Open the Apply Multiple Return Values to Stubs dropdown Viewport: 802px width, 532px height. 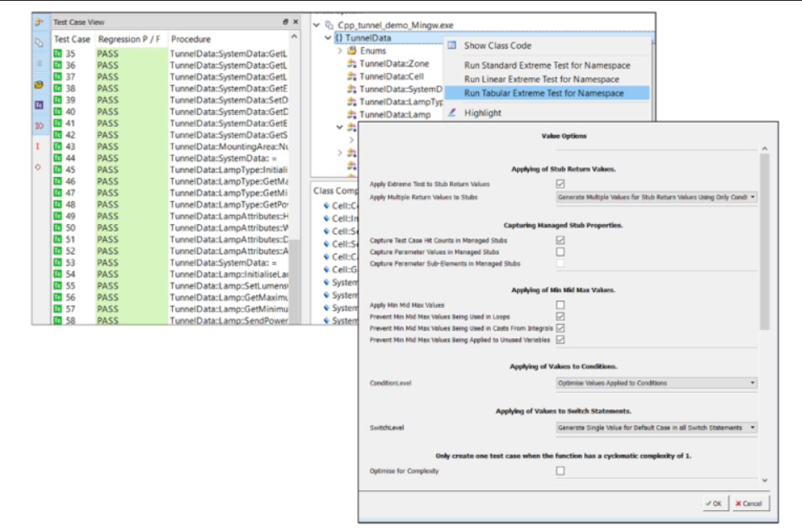657,197
